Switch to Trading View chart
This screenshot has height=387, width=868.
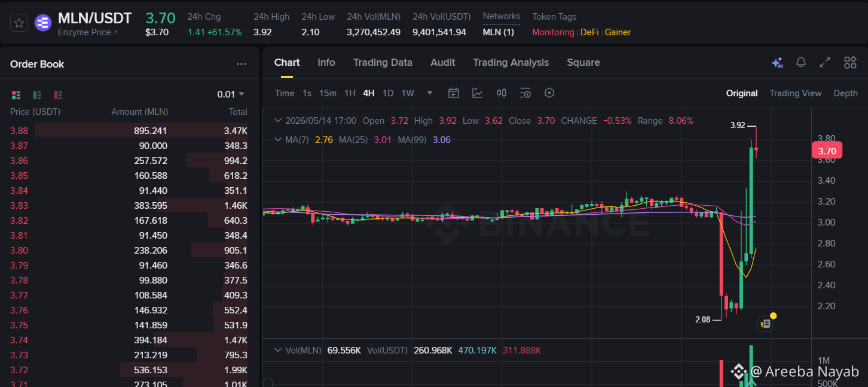pos(796,93)
